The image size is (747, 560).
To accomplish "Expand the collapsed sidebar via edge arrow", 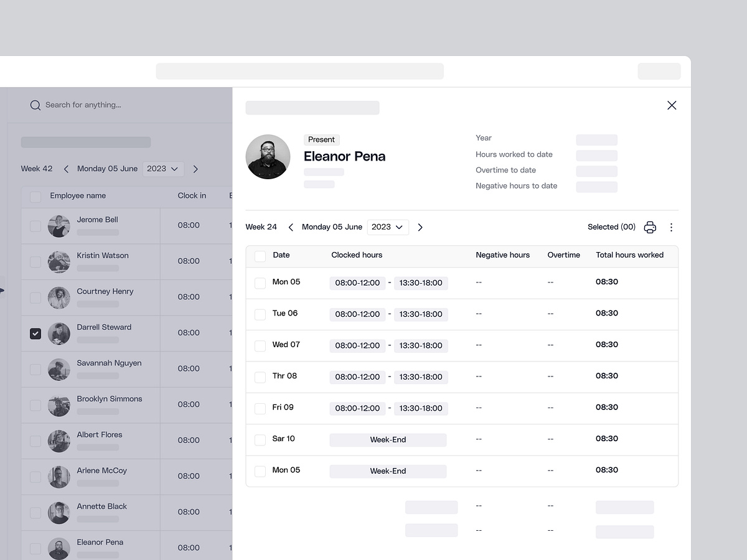I will (2, 289).
